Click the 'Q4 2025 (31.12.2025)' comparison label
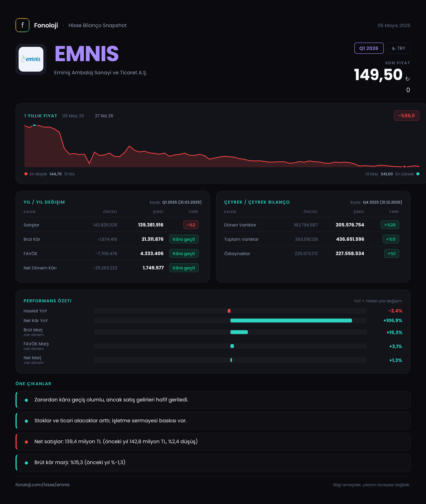Viewport: 426px width, 504px height. click(x=382, y=202)
